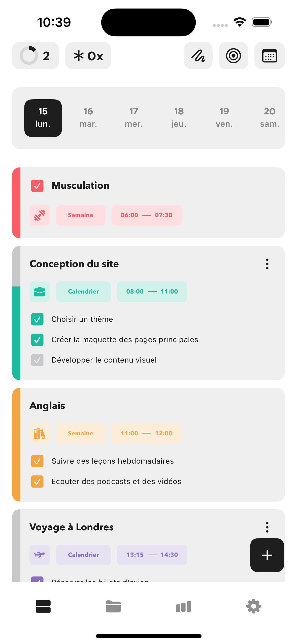Tap the asterisk 0x streak counter
Screen dimensions: 297x644
88,56
